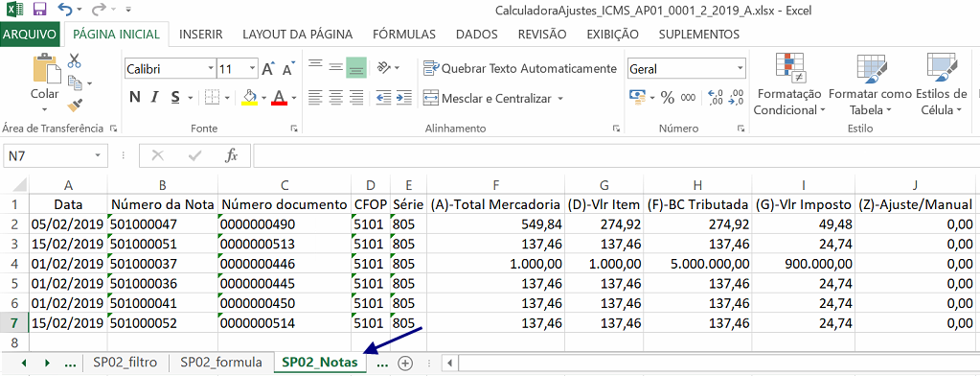Go to next sheet with right arrow
Image resolution: width=980 pixels, height=376 pixels.
click(47, 363)
